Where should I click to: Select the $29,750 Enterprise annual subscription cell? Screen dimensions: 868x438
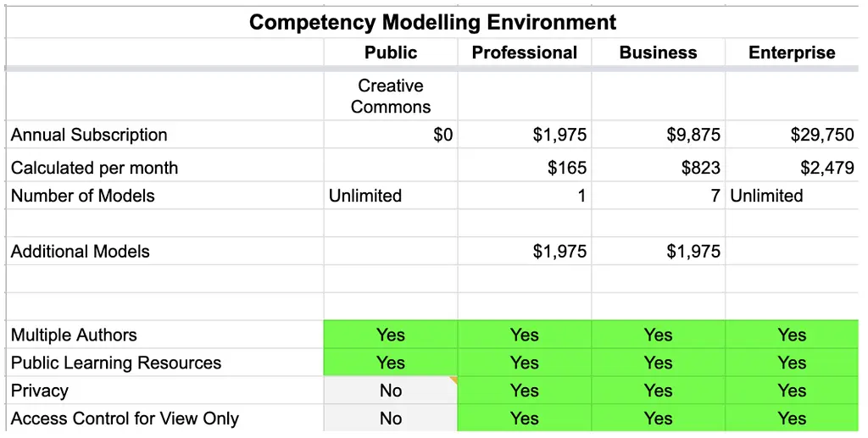tap(792, 135)
